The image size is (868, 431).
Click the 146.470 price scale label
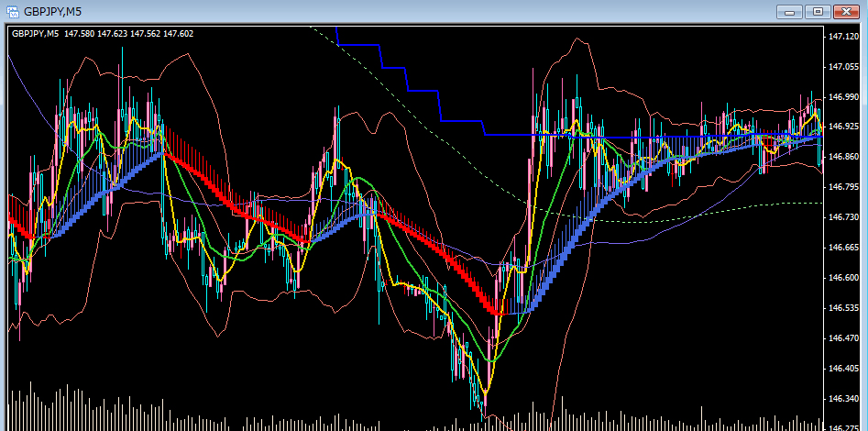843,338
